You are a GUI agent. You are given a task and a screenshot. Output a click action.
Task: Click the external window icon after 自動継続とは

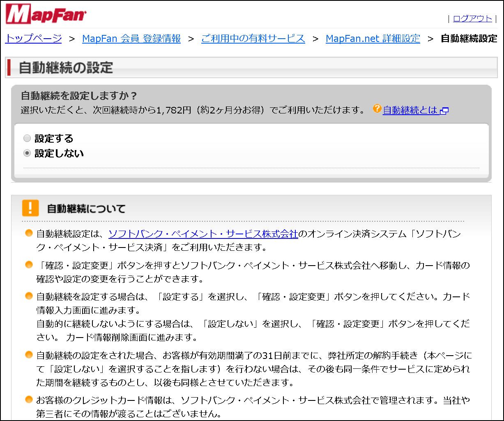point(444,111)
